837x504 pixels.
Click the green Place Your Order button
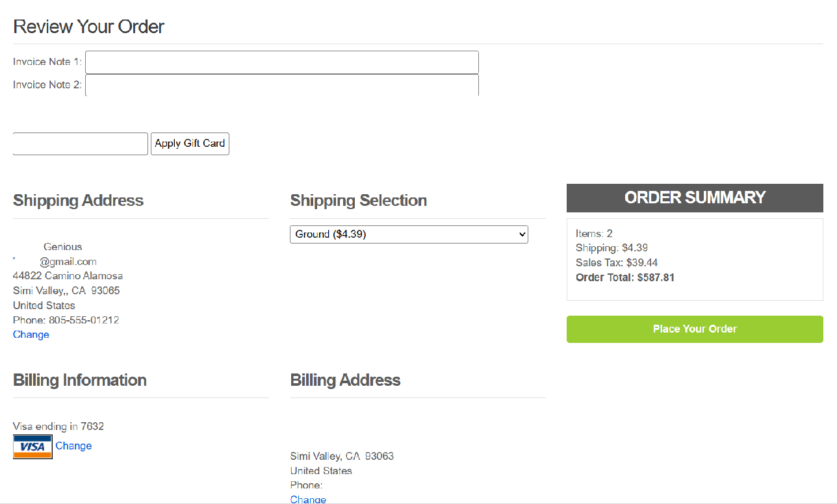tap(695, 329)
